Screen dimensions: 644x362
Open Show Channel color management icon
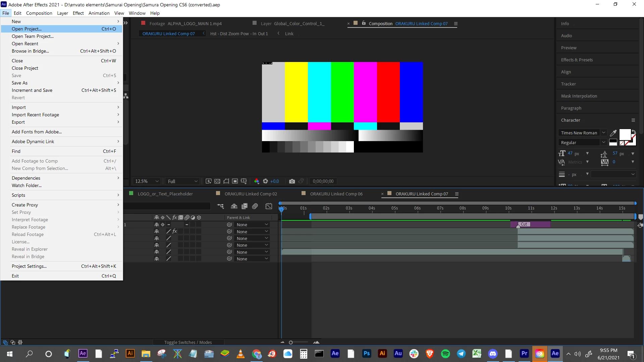(x=257, y=181)
